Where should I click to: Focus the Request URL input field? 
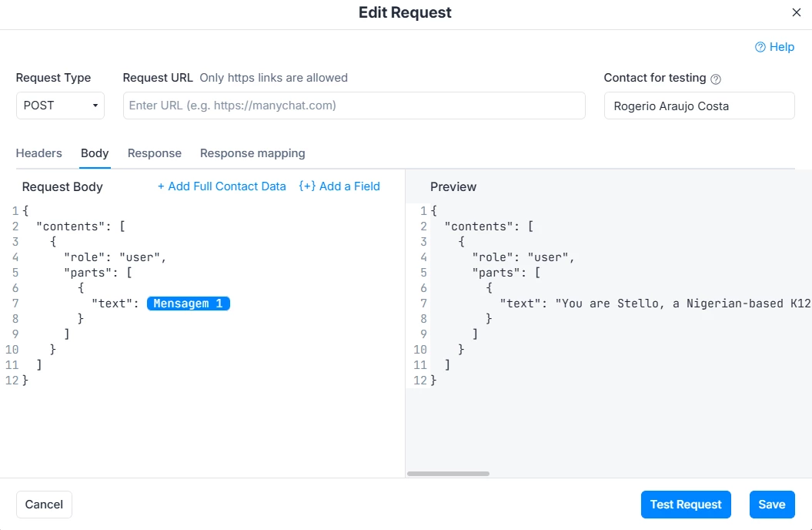tap(354, 106)
